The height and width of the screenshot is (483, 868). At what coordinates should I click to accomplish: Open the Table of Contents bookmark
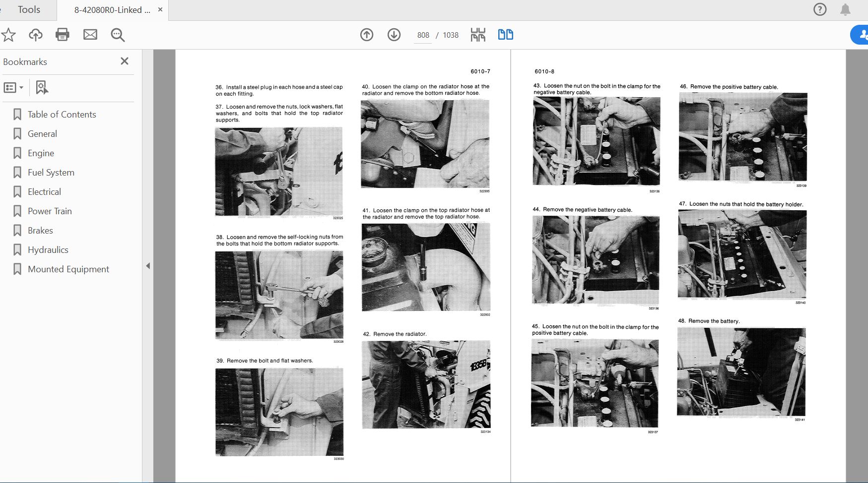pyautogui.click(x=62, y=115)
